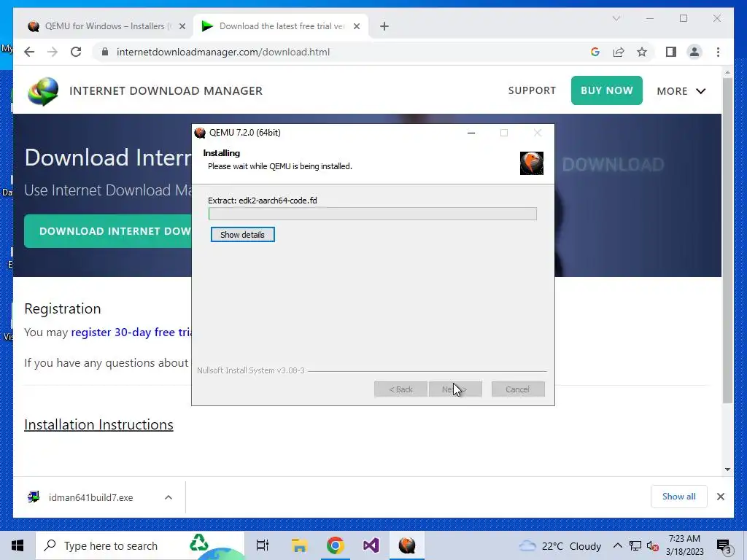Screen dimensions: 747x560
Task: Open register 30-day free trial link
Action: pyautogui.click(x=131, y=332)
